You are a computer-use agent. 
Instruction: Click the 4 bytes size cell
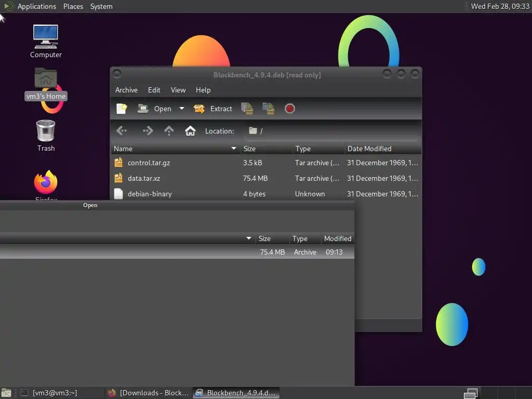(254, 194)
